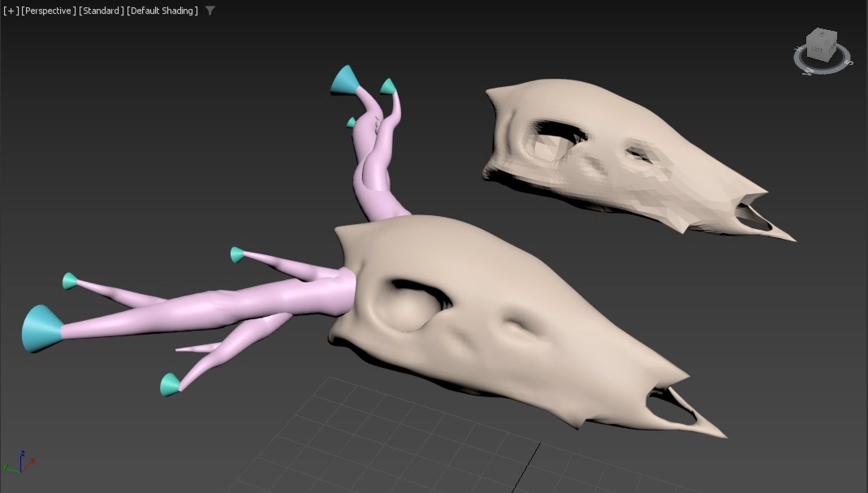Viewport: 868px width, 493px height.
Task: Open the Default Shading label menu
Action: 162,11
